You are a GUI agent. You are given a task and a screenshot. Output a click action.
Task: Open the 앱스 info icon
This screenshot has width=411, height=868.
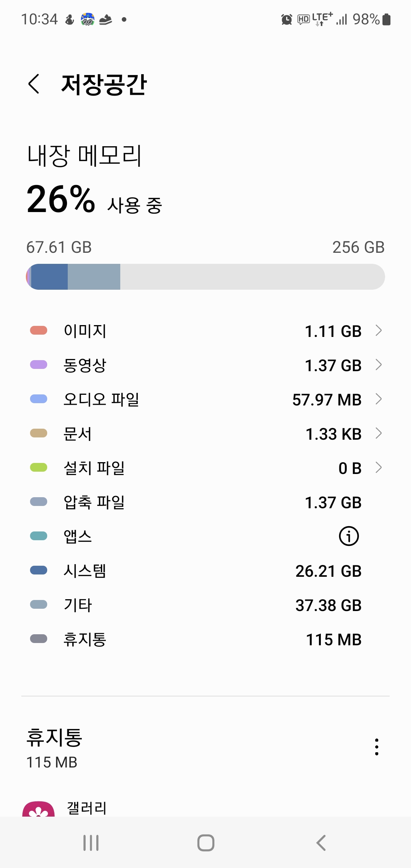click(x=349, y=536)
